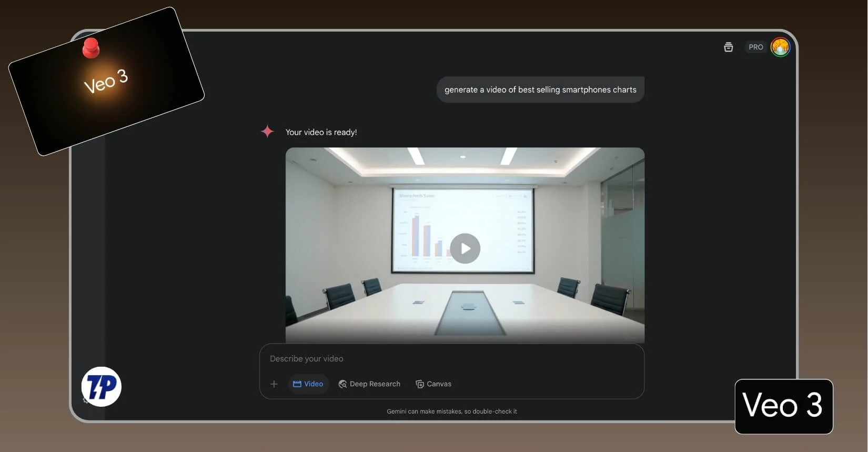
Task: Click the Gemini can make mistakes disclaimer
Action: coord(452,411)
